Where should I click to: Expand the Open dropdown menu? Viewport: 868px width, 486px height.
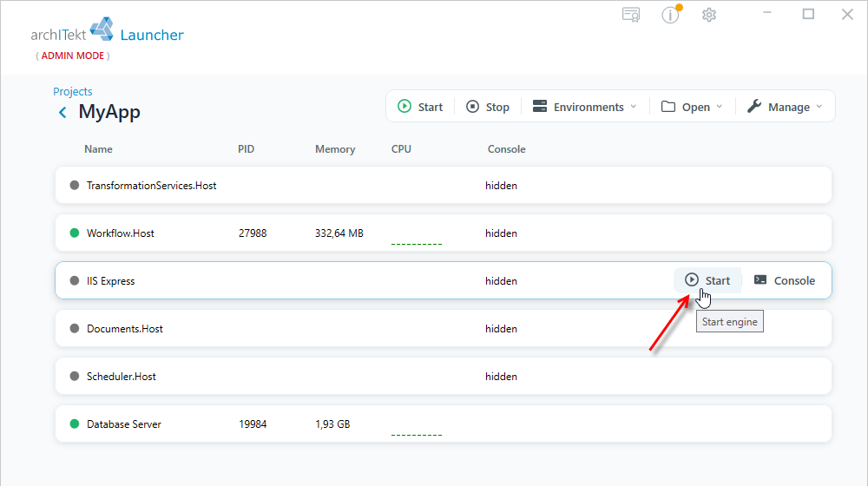click(x=692, y=107)
